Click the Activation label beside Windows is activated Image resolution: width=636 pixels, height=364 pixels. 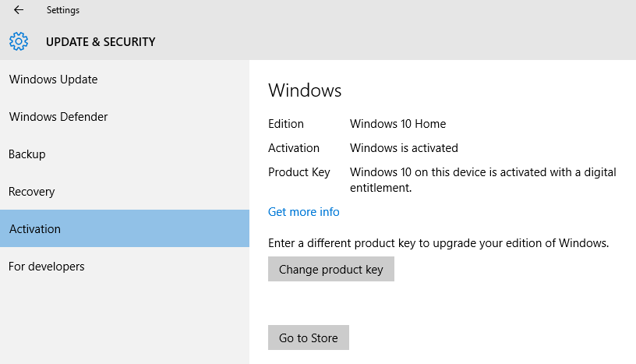coord(294,148)
